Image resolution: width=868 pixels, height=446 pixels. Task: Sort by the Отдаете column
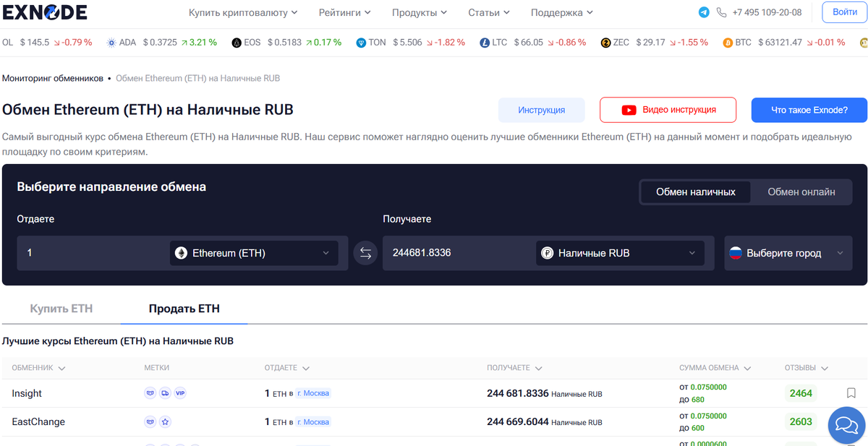click(x=286, y=368)
